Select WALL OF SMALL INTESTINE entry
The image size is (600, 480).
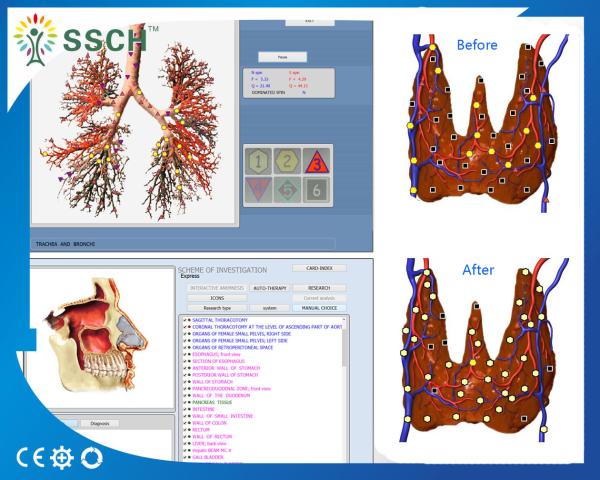(x=223, y=416)
